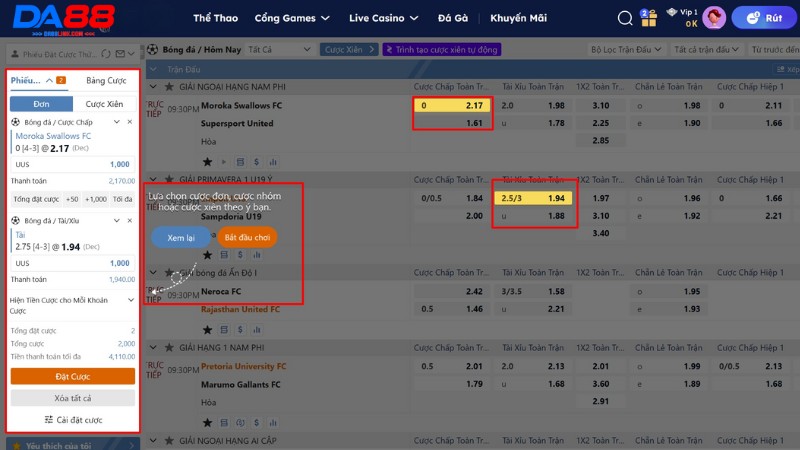The width and height of the screenshot is (800, 450).
Task: Open Cài đặt cược settings
Action: pos(73,420)
